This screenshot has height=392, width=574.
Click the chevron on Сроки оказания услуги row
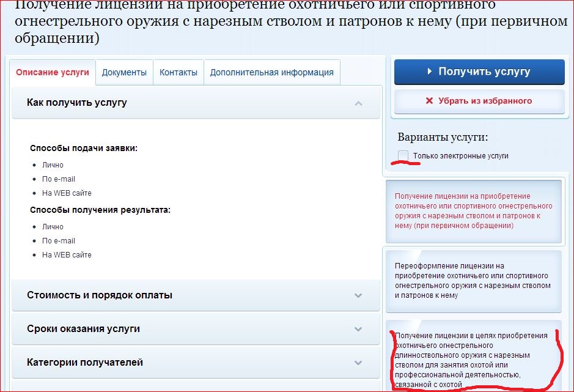(359, 329)
